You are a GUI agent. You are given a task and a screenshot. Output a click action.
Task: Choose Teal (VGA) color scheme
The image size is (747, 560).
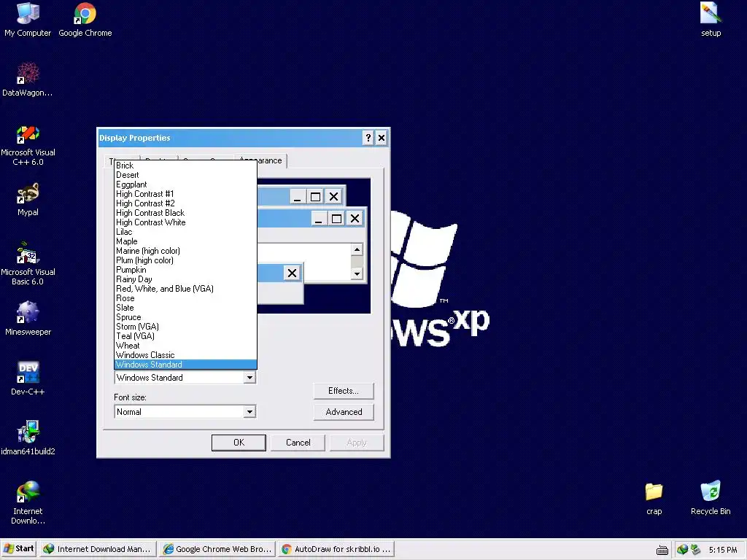pos(186,336)
